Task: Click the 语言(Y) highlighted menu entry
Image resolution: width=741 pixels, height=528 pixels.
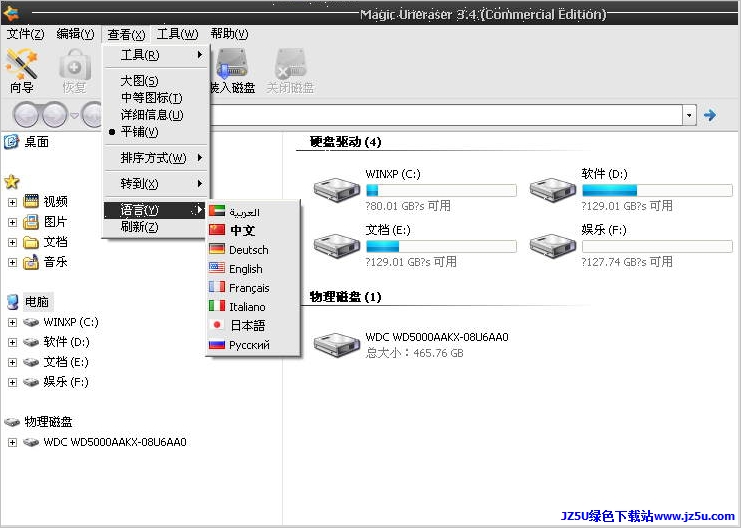Action: 155,210
